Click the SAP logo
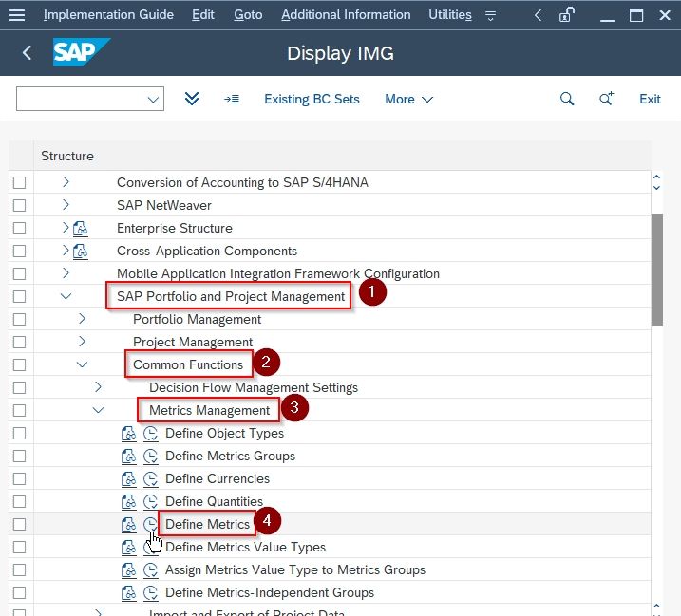 tap(82, 52)
